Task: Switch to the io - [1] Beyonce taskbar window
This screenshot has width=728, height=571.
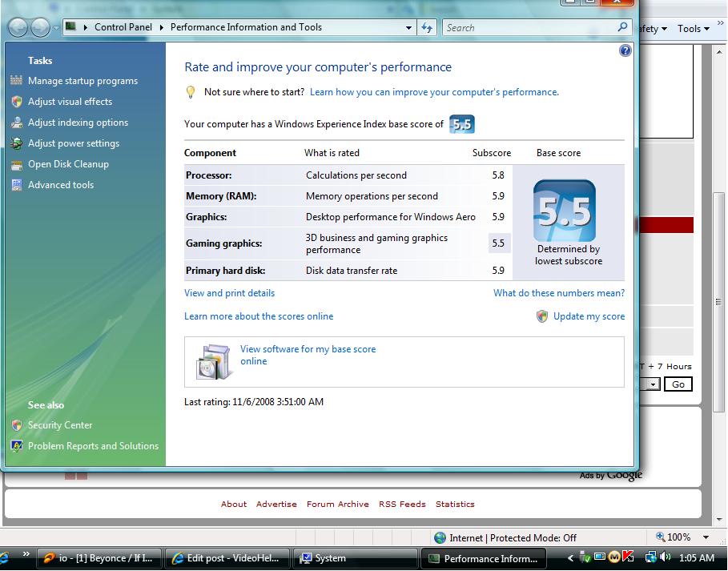Action: pyautogui.click(x=99, y=558)
